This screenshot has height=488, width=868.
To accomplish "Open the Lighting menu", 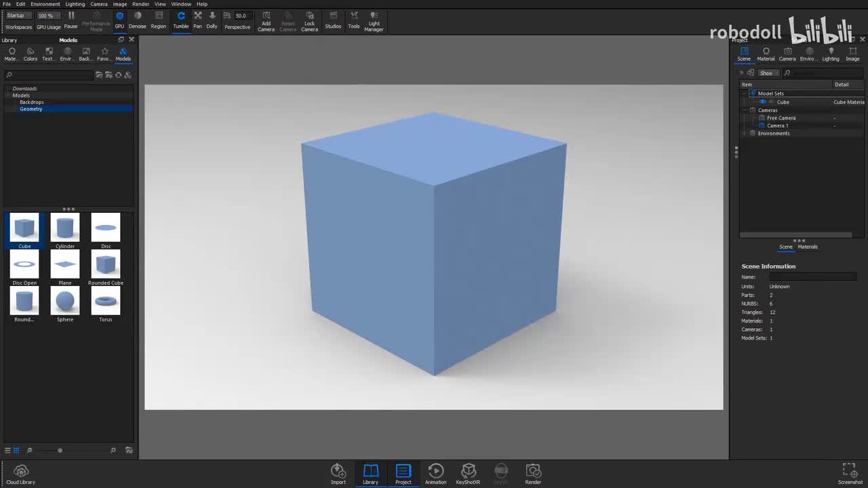I will pos(75,4).
